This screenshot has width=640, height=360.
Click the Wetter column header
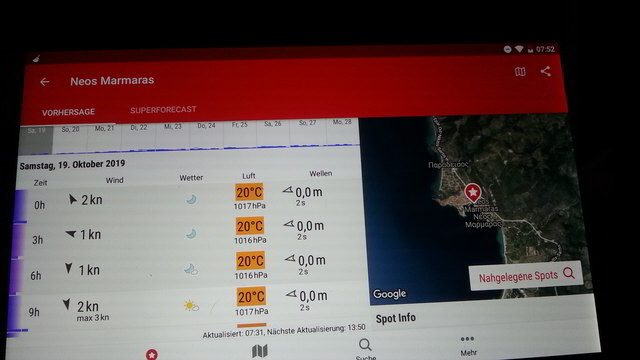191,178
